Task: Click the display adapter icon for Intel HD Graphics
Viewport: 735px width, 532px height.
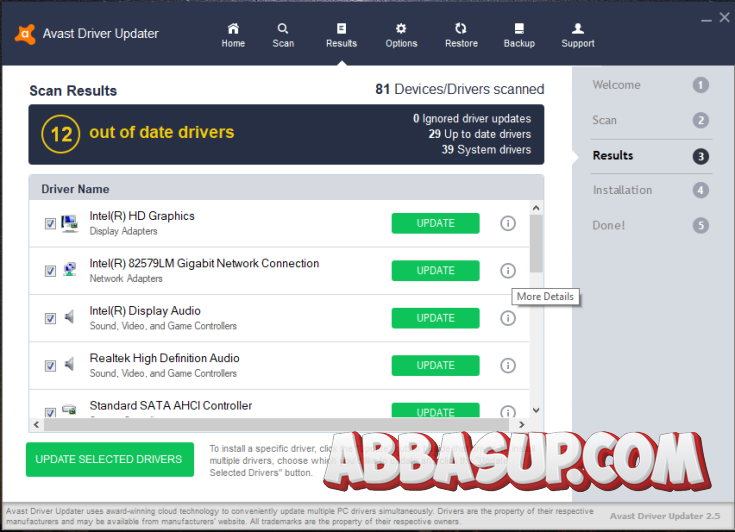Action: [69, 224]
